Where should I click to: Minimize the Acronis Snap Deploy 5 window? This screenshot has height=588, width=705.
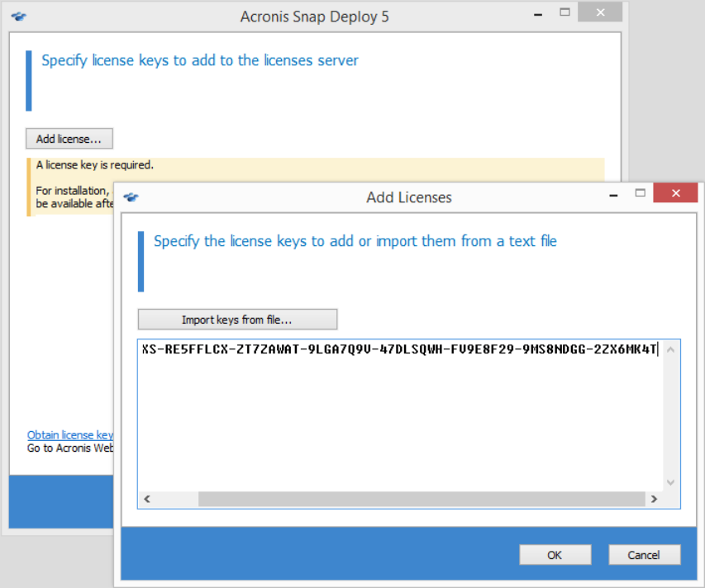point(538,14)
